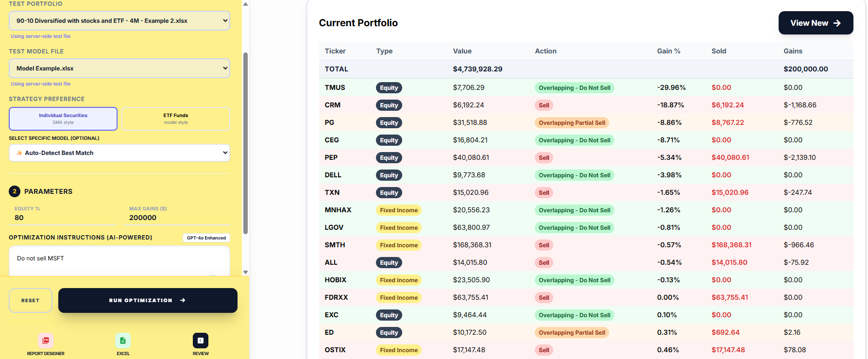Click the Value column header

pyautogui.click(x=462, y=51)
